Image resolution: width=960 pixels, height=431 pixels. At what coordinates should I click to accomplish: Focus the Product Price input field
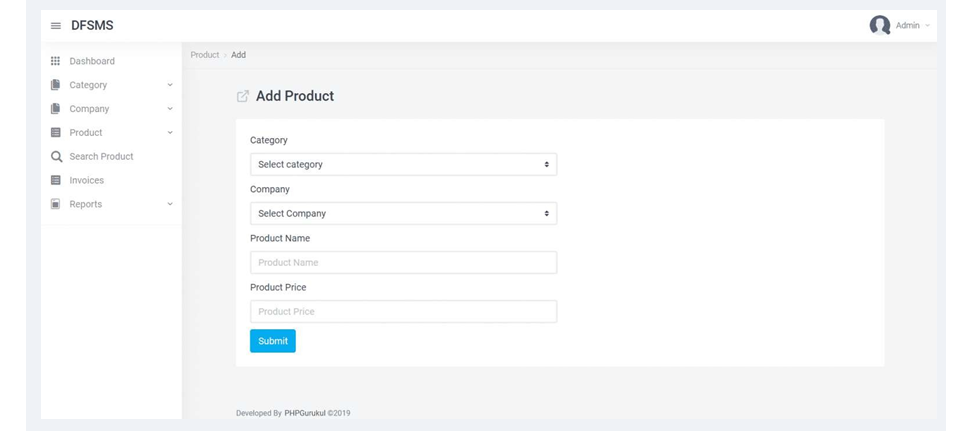403,312
